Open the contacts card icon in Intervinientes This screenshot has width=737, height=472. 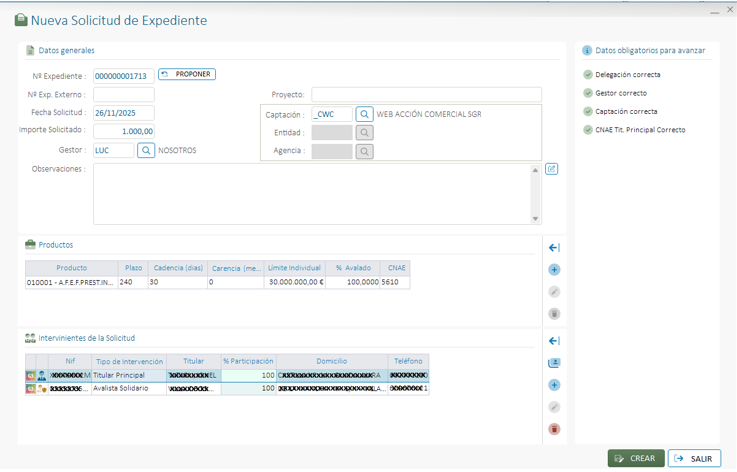click(x=554, y=363)
